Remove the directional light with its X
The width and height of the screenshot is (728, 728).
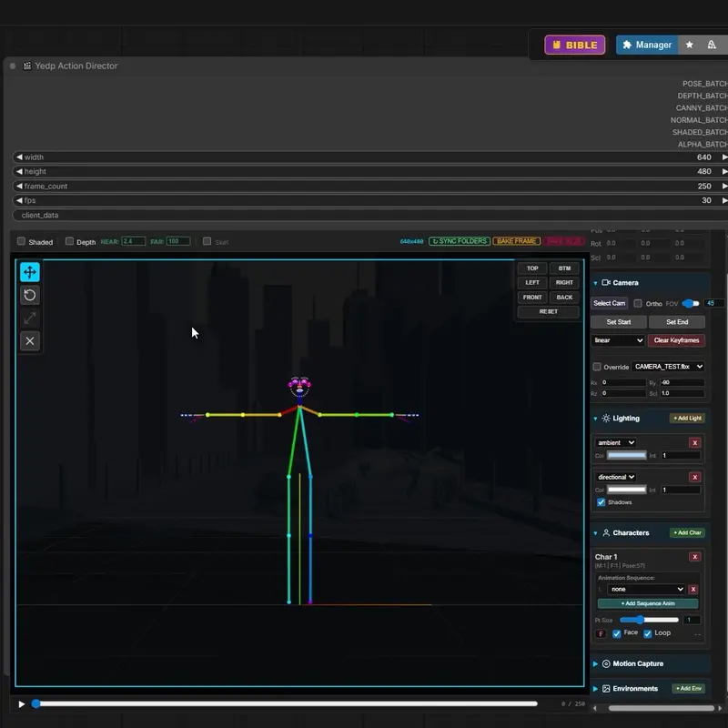point(695,477)
